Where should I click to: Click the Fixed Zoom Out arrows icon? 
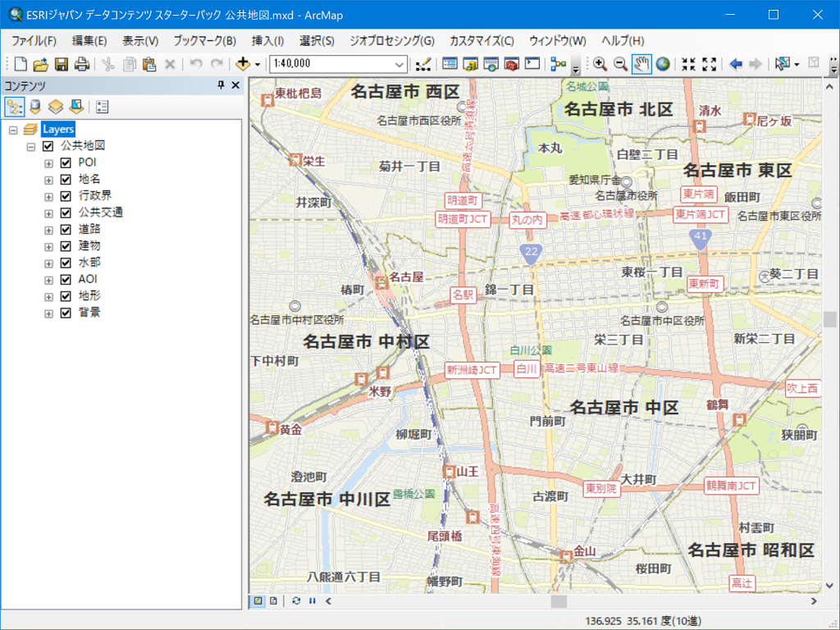tap(710, 64)
